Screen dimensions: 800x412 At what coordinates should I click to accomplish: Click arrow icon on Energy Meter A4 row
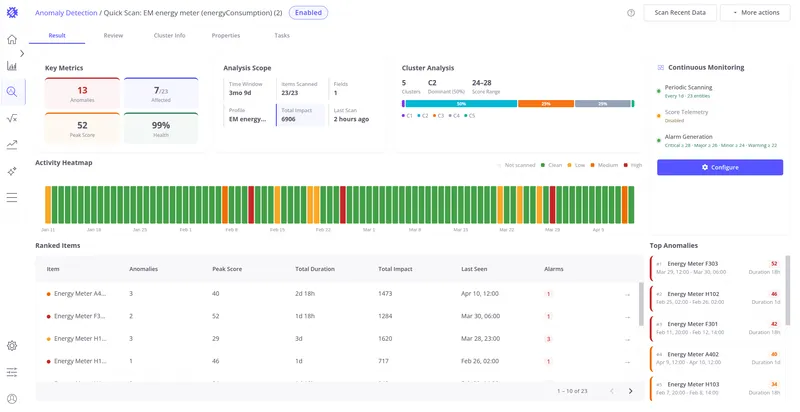627,294
